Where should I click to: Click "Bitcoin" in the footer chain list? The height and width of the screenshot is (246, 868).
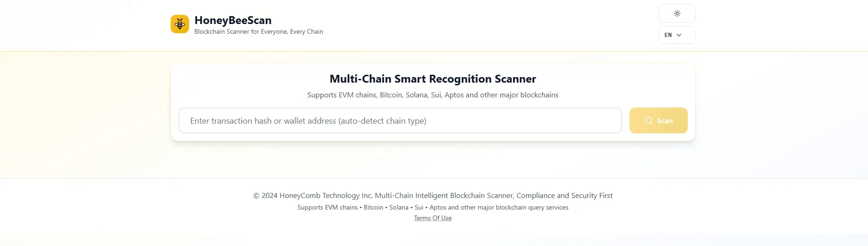coord(373,208)
